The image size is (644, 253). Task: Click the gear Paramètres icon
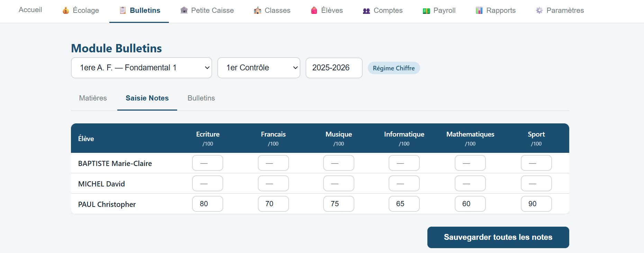pos(539,10)
